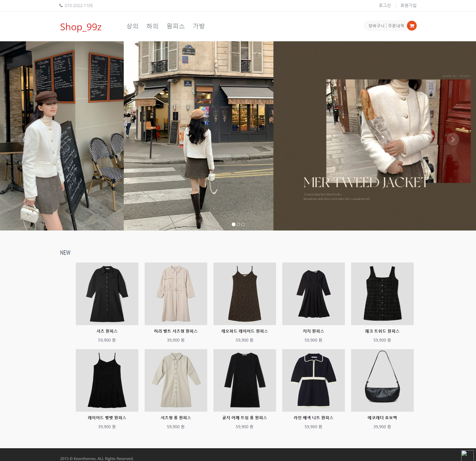Click the 허리 벨트 셔츠형 원피스 title

pos(176,331)
